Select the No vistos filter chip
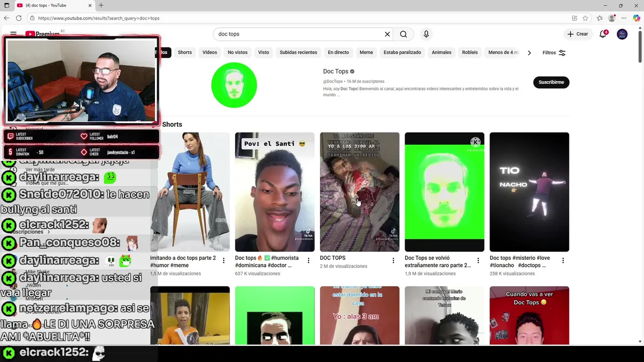Image resolution: width=644 pixels, height=362 pixels. pos(237,52)
